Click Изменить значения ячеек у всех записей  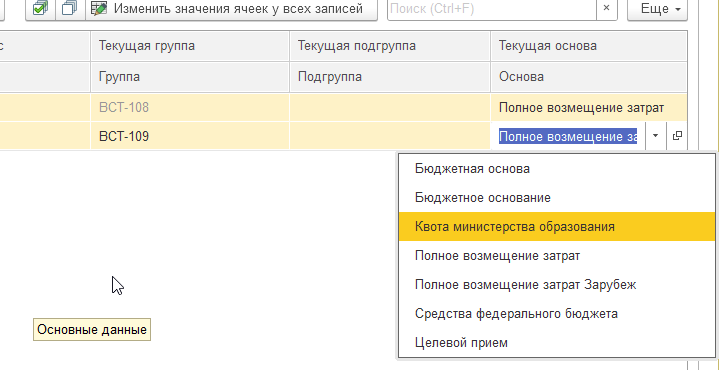[x=232, y=8]
